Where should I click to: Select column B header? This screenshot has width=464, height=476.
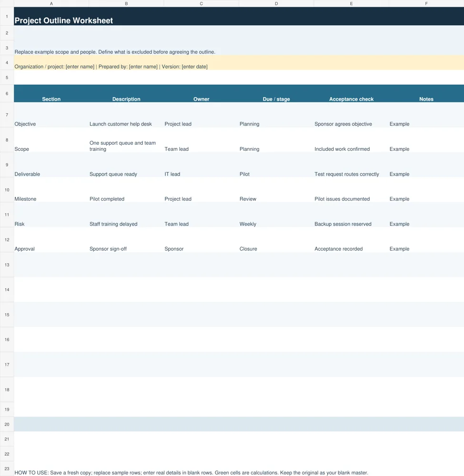point(126,4)
